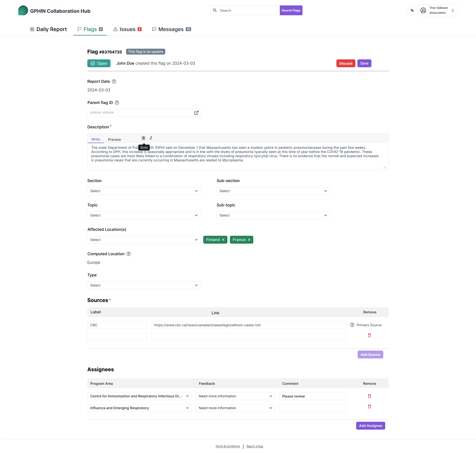Click Report Date help icon

coord(114,82)
